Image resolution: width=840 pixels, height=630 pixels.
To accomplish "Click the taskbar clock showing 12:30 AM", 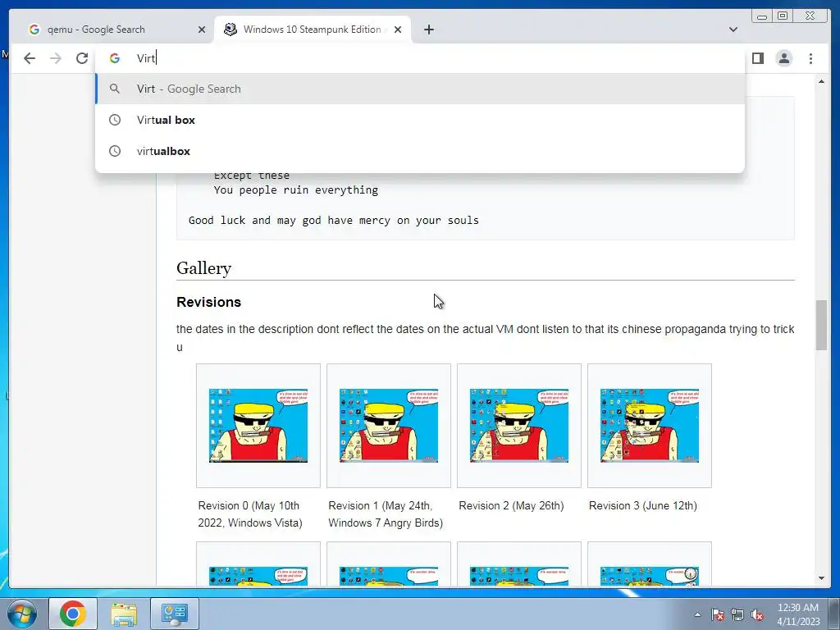I will [798, 614].
